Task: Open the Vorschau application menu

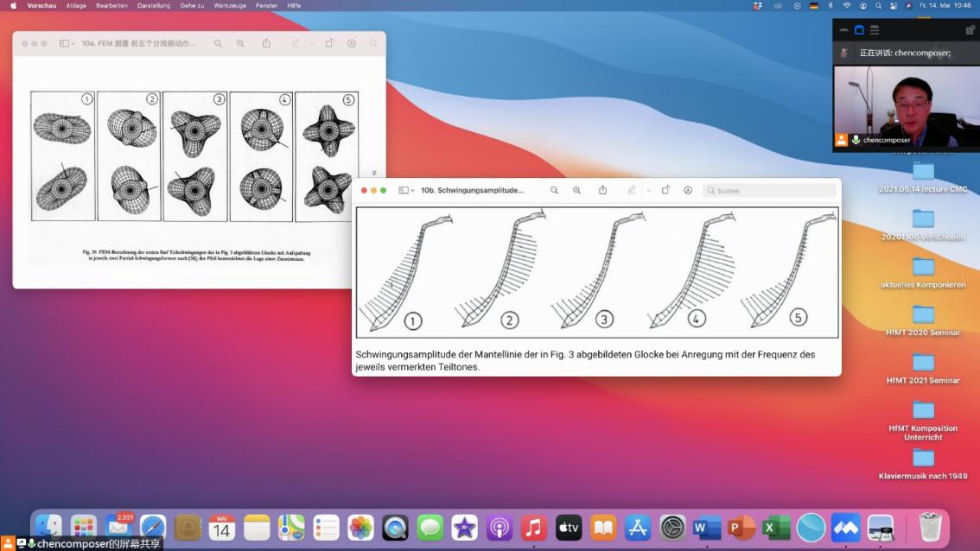Action: tap(41, 6)
